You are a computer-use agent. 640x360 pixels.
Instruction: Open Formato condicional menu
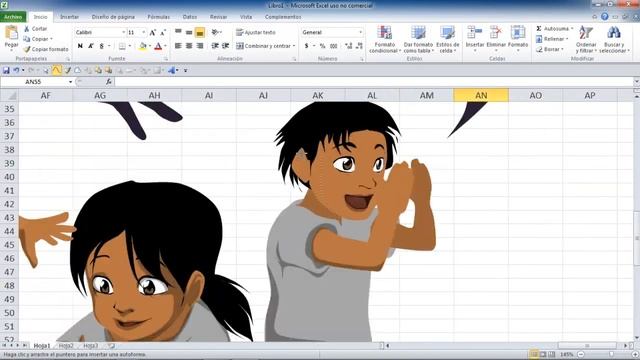(384, 40)
